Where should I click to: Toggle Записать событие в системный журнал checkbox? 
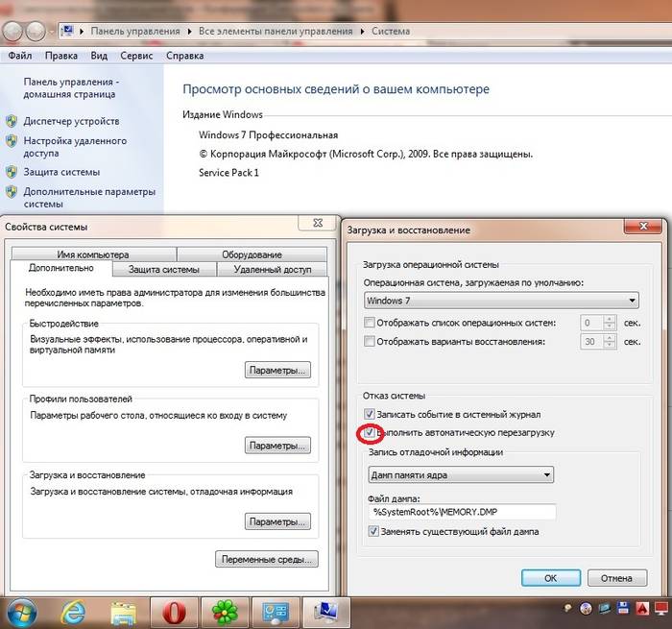(x=371, y=415)
